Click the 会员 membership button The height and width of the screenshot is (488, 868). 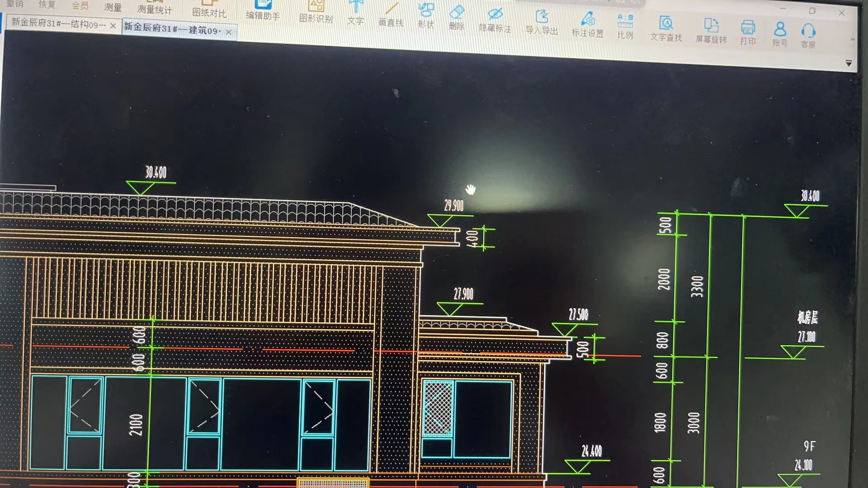pos(80,5)
